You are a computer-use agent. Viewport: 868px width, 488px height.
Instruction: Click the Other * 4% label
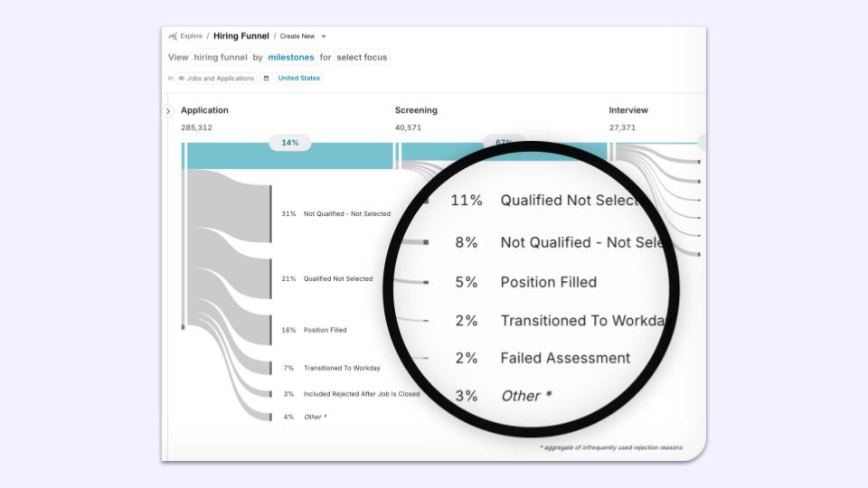pos(305,417)
